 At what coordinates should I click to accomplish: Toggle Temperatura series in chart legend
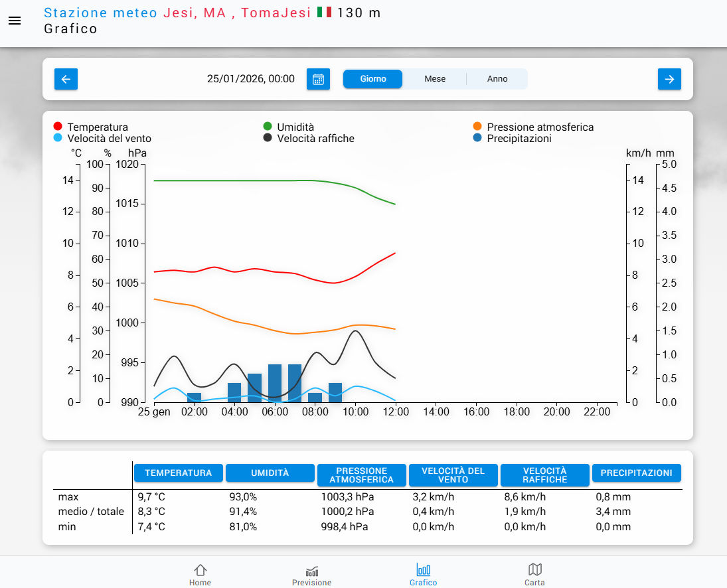pyautogui.click(x=97, y=127)
